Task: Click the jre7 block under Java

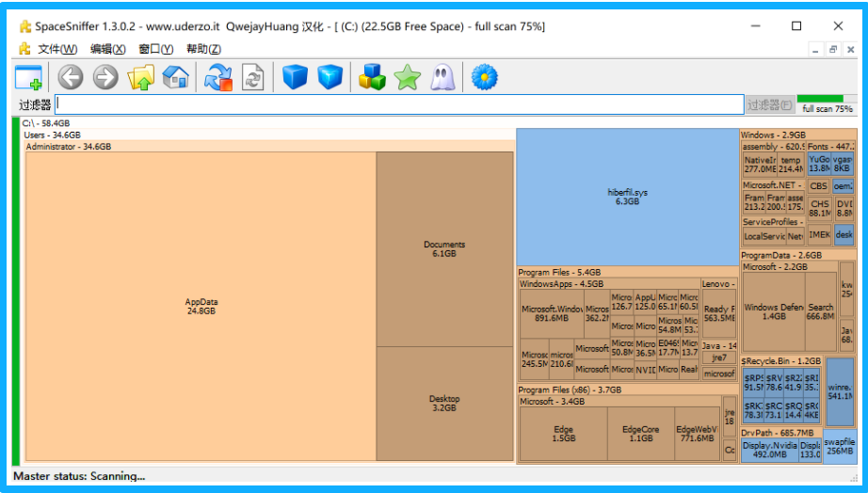Action: (719, 358)
